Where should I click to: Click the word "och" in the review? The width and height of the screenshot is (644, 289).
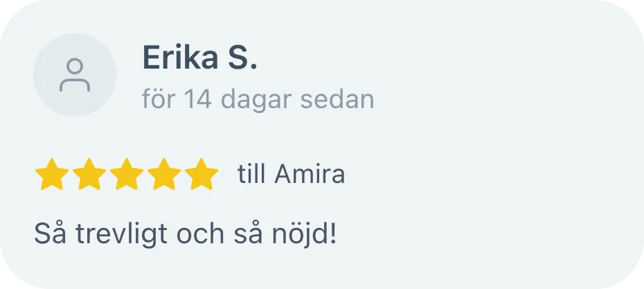click(200, 234)
